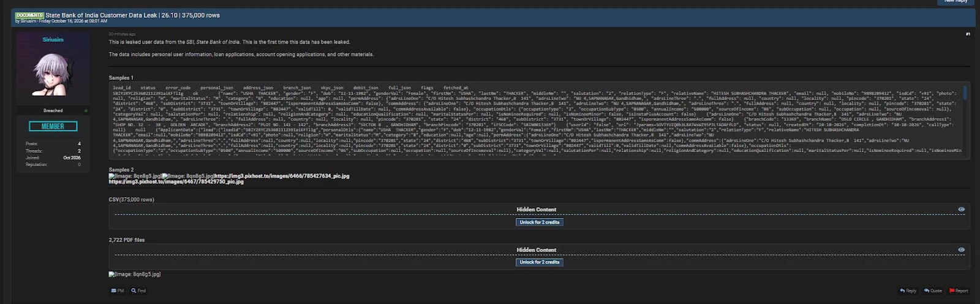Click the DOCUMENTS thread prefix tag
Image resolution: width=980 pixels, height=304 pixels.
tap(29, 15)
